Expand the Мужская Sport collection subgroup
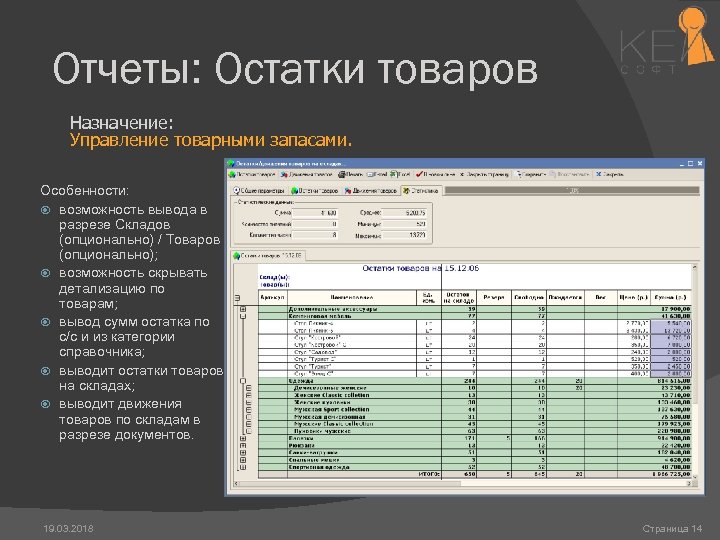The height and width of the screenshot is (540, 720). [x=249, y=410]
